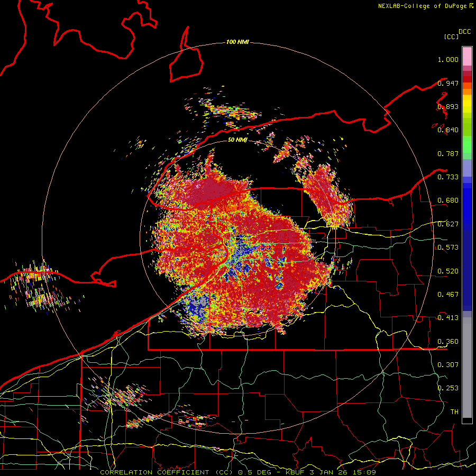
Task: Select the 0.947 legend value
Action: (448, 83)
